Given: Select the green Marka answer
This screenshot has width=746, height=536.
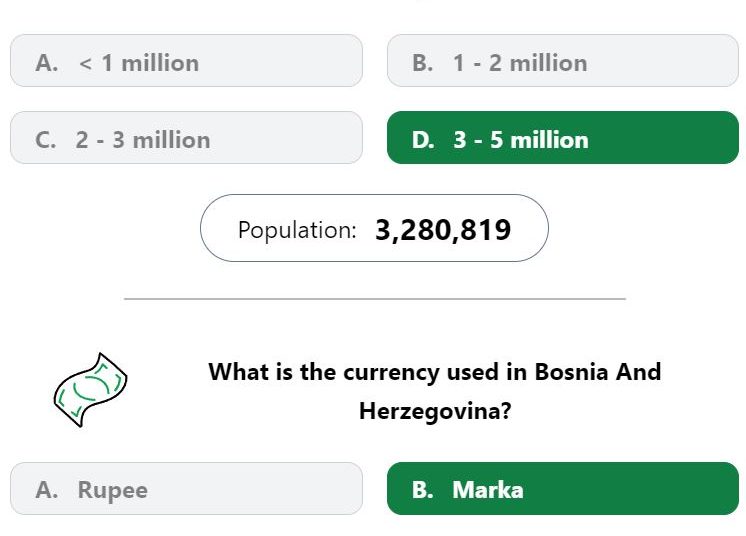Looking at the screenshot, I should pyautogui.click(x=563, y=488).
